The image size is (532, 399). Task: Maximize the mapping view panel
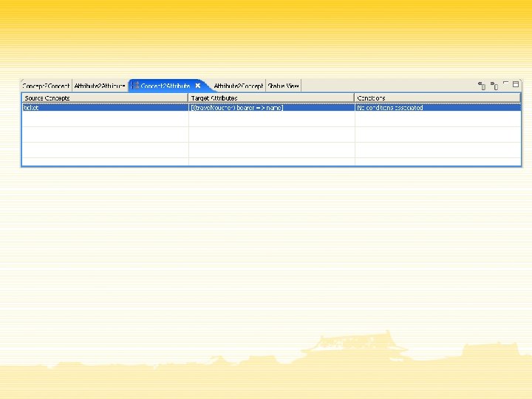[x=516, y=84]
